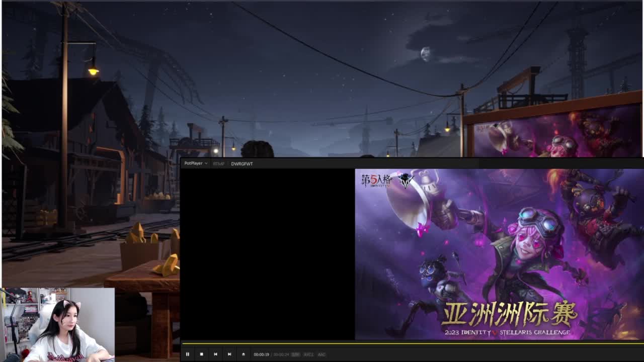Click the DWRGFWT stream title
Image resolution: width=644 pixels, height=362 pixels.
point(242,164)
